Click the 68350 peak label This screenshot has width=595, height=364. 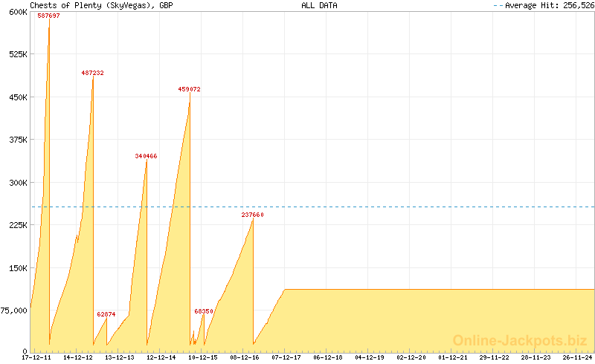pyautogui.click(x=204, y=311)
